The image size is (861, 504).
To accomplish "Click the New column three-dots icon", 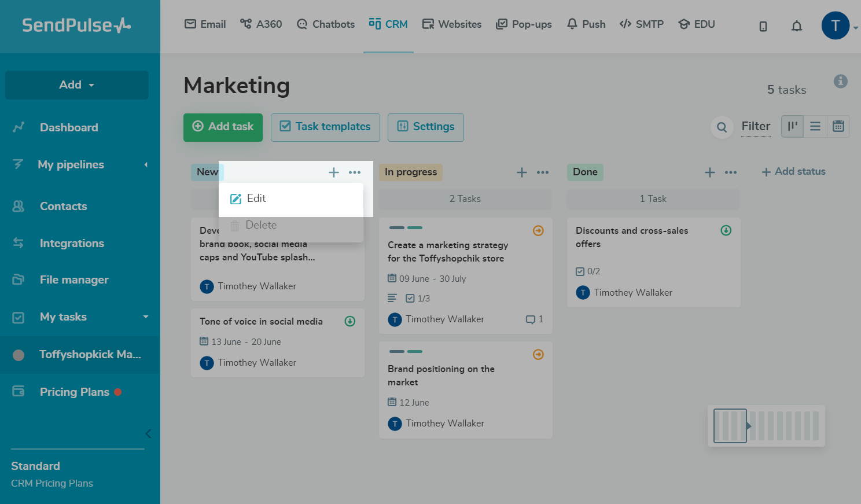I will (355, 172).
